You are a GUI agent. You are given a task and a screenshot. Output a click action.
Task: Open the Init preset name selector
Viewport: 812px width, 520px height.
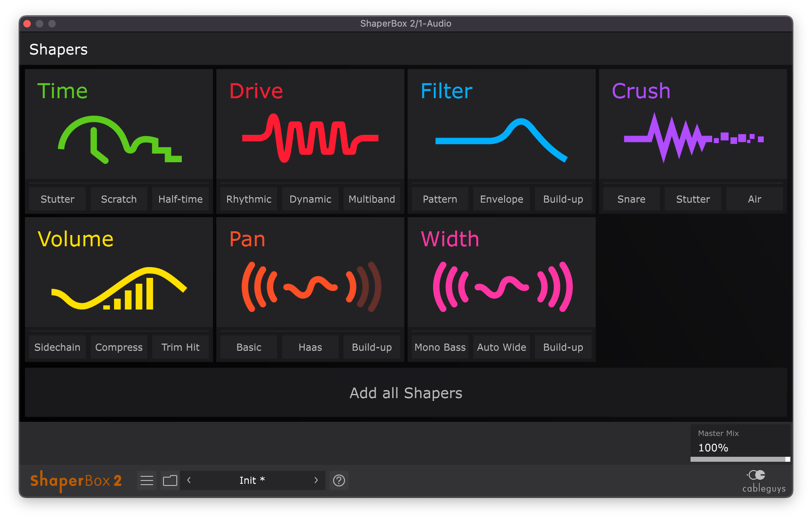[x=252, y=480]
